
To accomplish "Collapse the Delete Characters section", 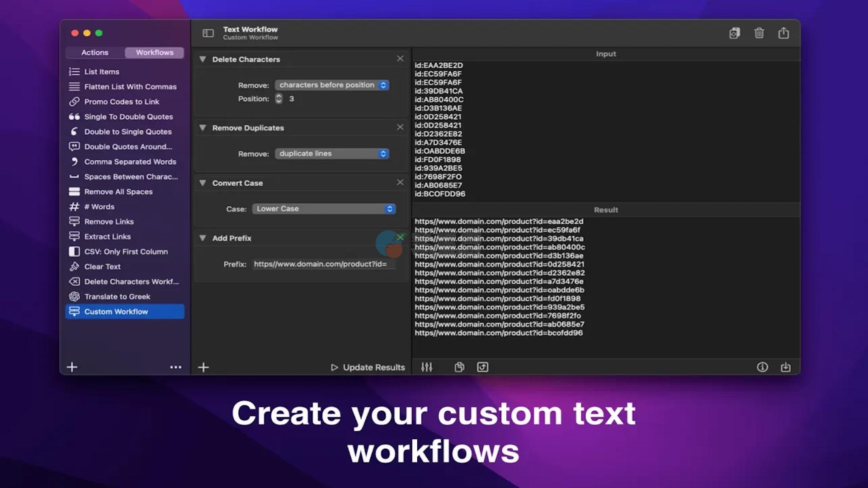I will tap(203, 59).
